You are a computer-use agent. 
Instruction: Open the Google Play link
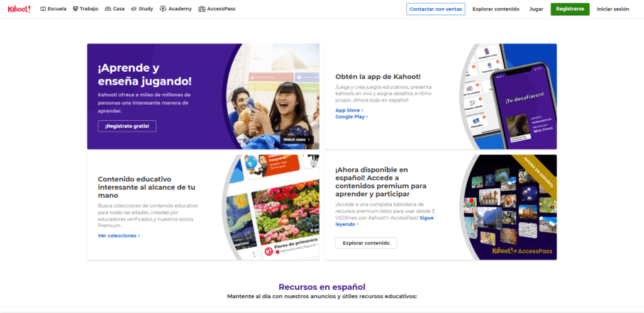click(x=352, y=117)
